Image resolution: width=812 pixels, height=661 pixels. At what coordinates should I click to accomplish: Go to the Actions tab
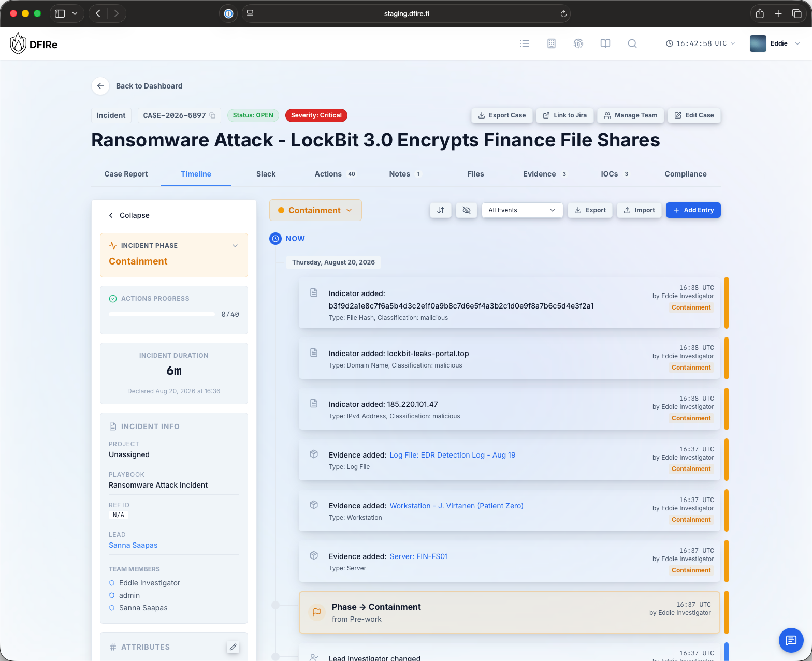click(335, 174)
